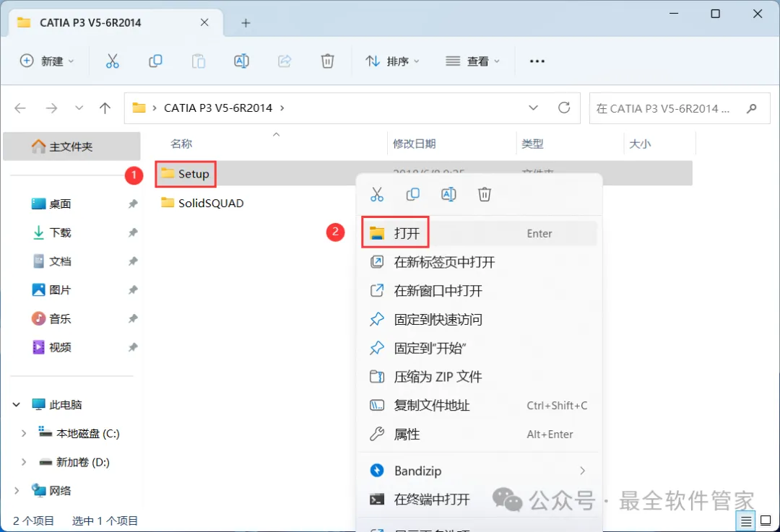This screenshot has width=780, height=532.
Task: Select the Setup folder
Action: [186, 174]
